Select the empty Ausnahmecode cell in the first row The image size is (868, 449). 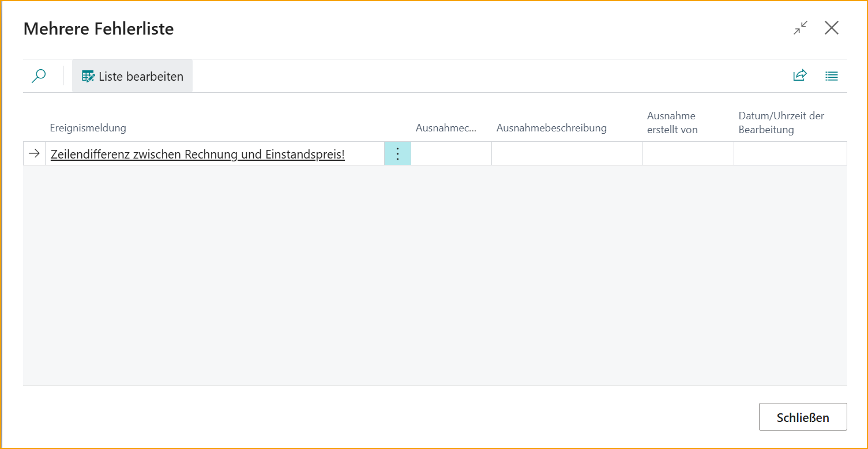point(451,154)
